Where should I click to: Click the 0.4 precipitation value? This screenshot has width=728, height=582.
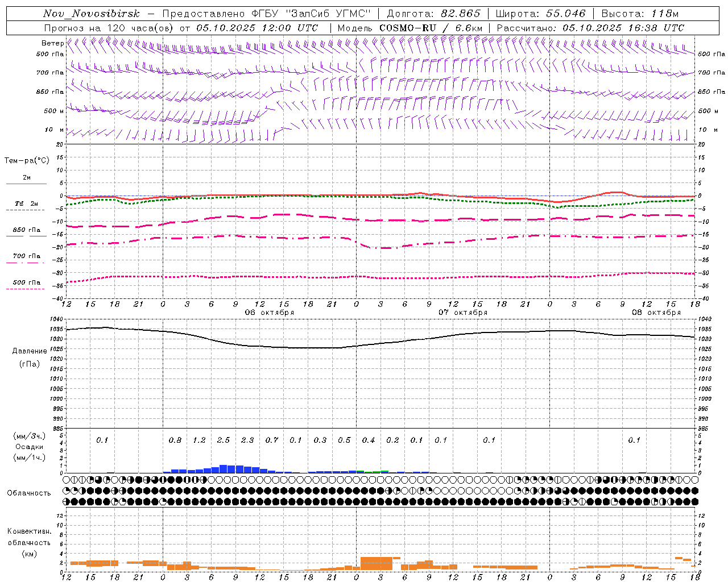(369, 440)
